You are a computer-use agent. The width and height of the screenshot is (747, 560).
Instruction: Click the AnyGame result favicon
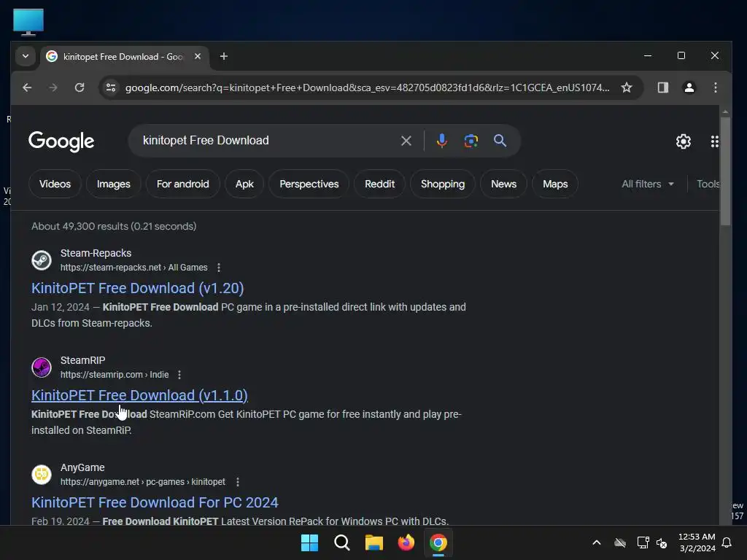point(42,474)
